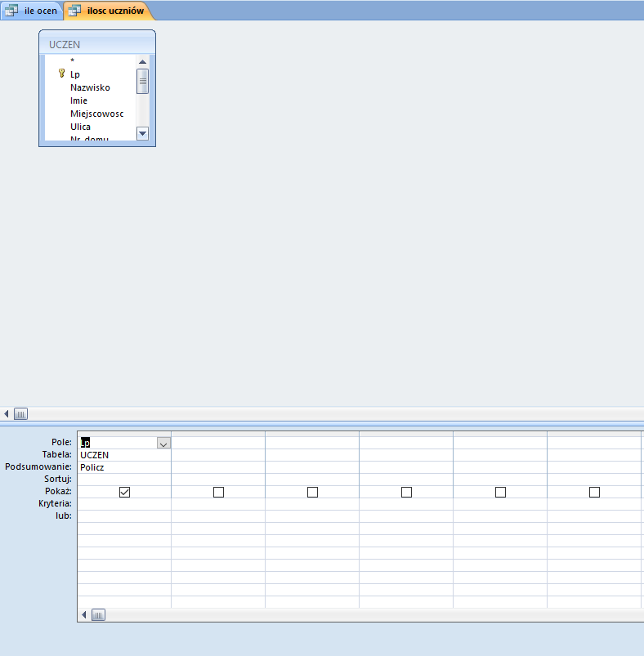644x656 pixels.
Task: Select the Miejscowosc field in UCZEN list
Action: coord(96,114)
